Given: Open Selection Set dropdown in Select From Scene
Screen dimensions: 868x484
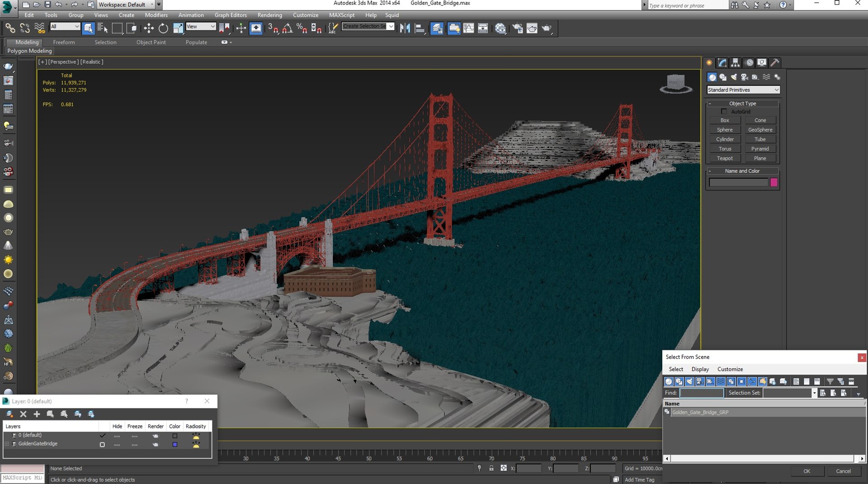Looking at the screenshot, I should 814,393.
